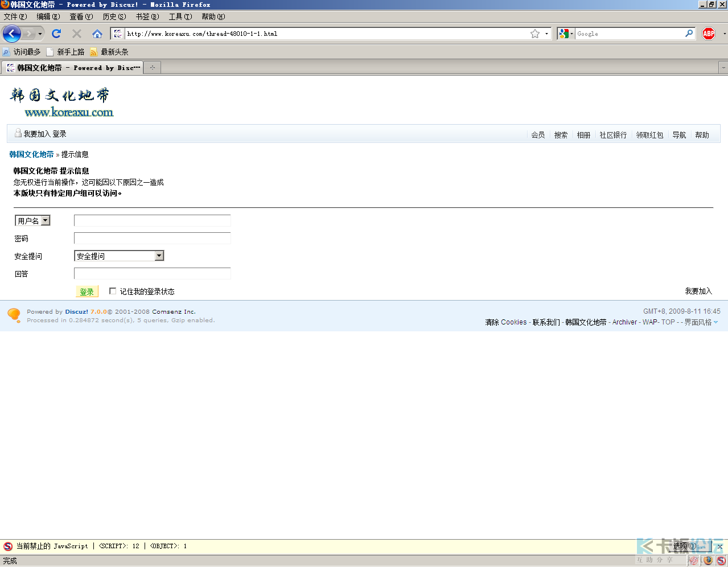
Task: Open the 导航 navigation link
Action: pyautogui.click(x=679, y=135)
